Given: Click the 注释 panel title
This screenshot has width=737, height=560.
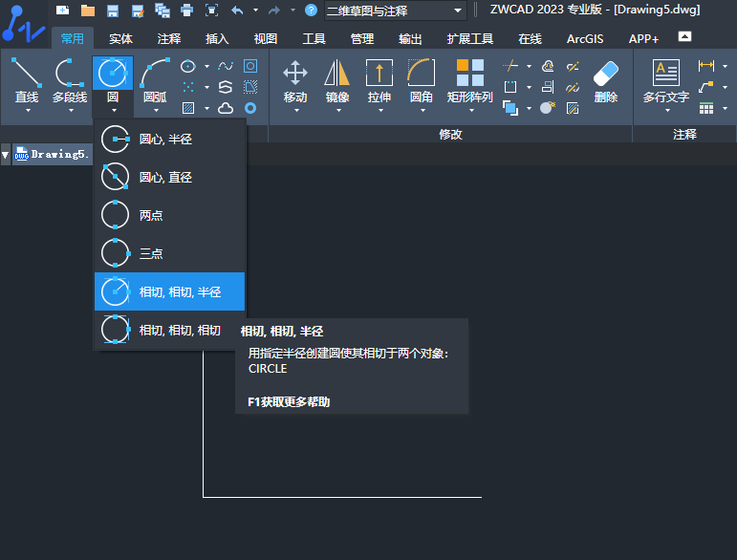Looking at the screenshot, I should tap(684, 135).
